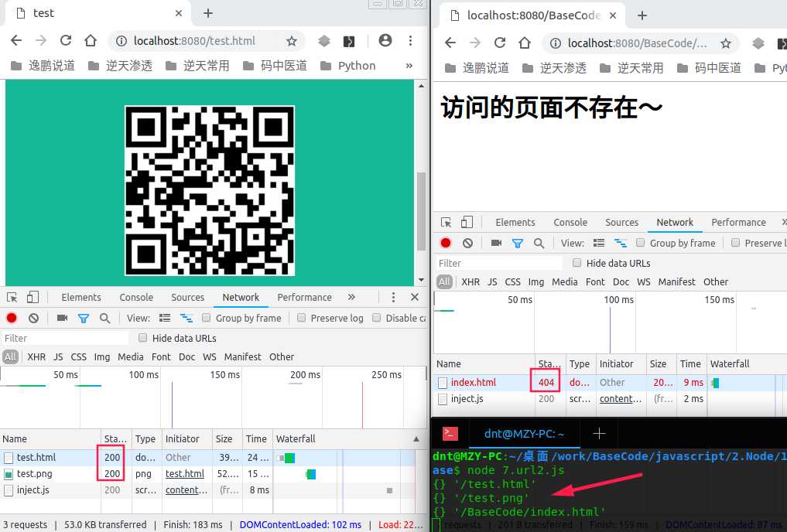Open DevTools customize menu in left window
Image resolution: width=787 pixels, height=532 pixels.
coord(393,298)
